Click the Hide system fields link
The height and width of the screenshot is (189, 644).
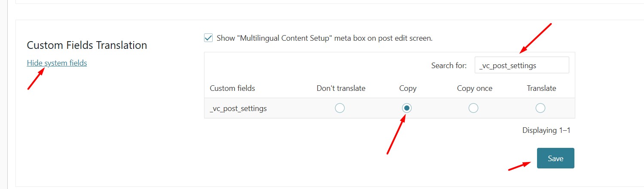[x=57, y=63]
